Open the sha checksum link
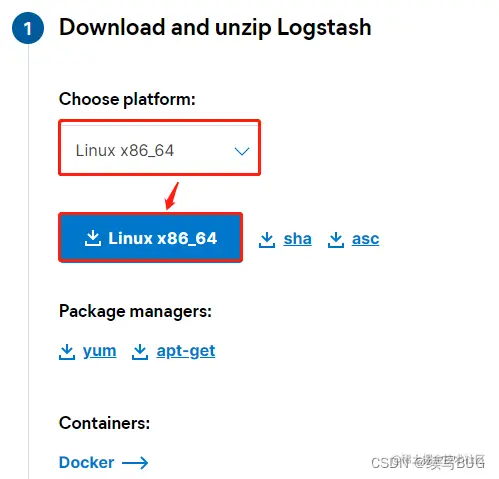Screen dimensions: 499x479 click(297, 239)
